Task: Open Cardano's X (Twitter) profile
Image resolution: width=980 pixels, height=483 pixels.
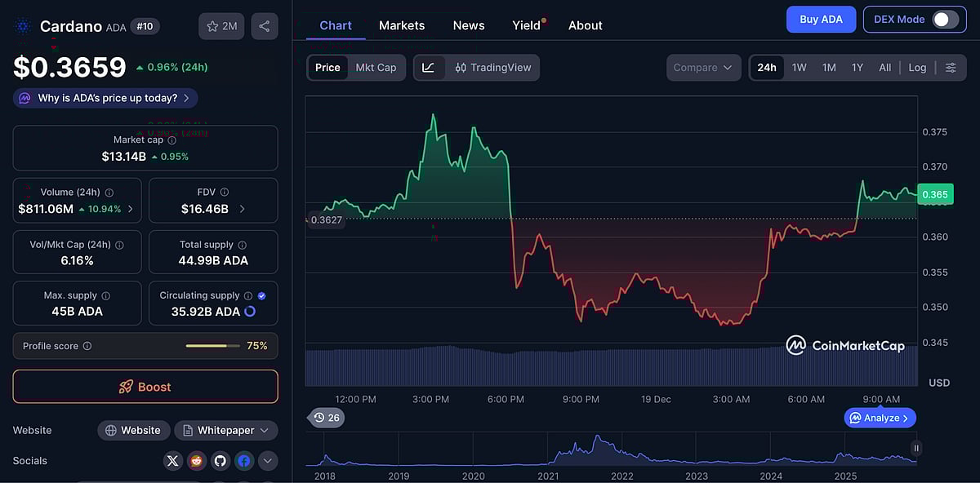Action: tap(172, 460)
